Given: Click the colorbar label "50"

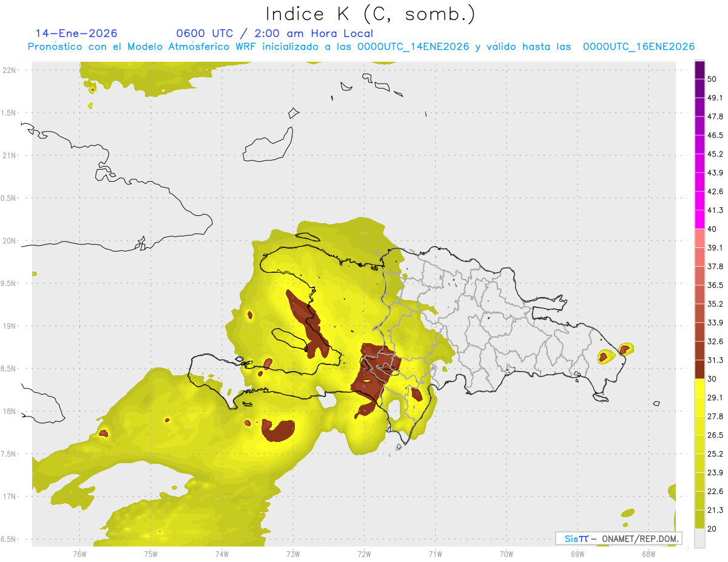Looking at the screenshot, I should point(712,79).
